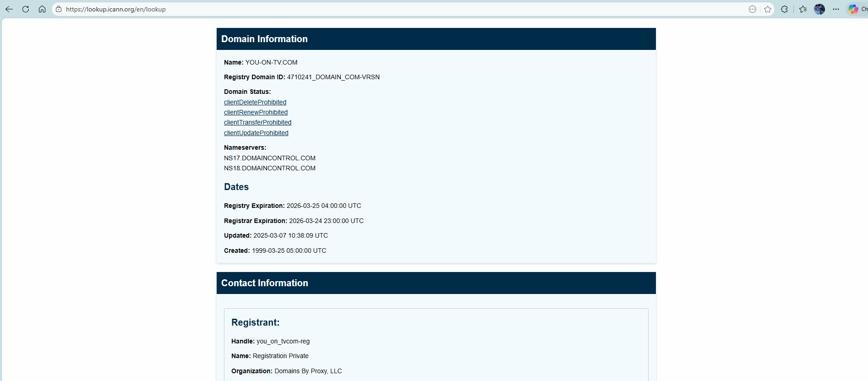The height and width of the screenshot is (381, 868).
Task: Open the clientDeleteProhibited status link
Action: (x=255, y=102)
